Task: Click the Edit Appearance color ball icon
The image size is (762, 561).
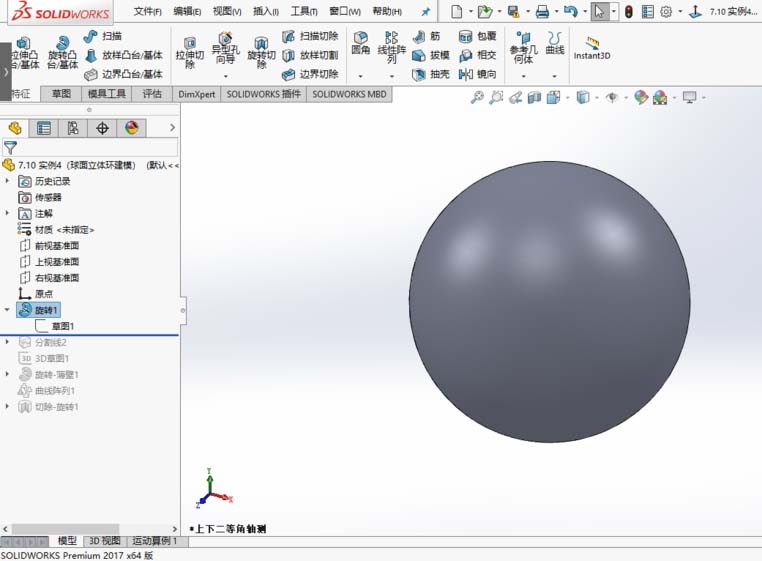Action: pos(641,98)
